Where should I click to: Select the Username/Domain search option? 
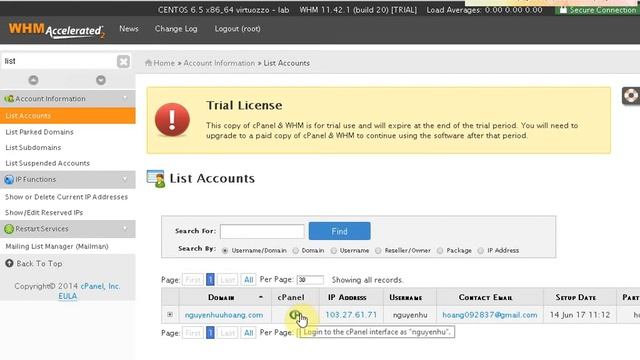[225, 251]
